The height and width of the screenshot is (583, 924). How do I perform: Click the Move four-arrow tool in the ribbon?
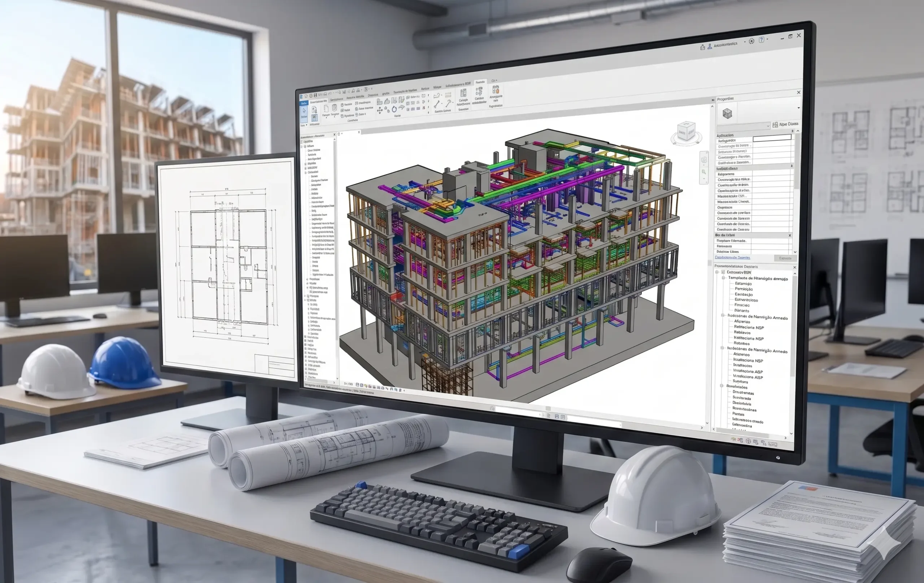tap(380, 110)
